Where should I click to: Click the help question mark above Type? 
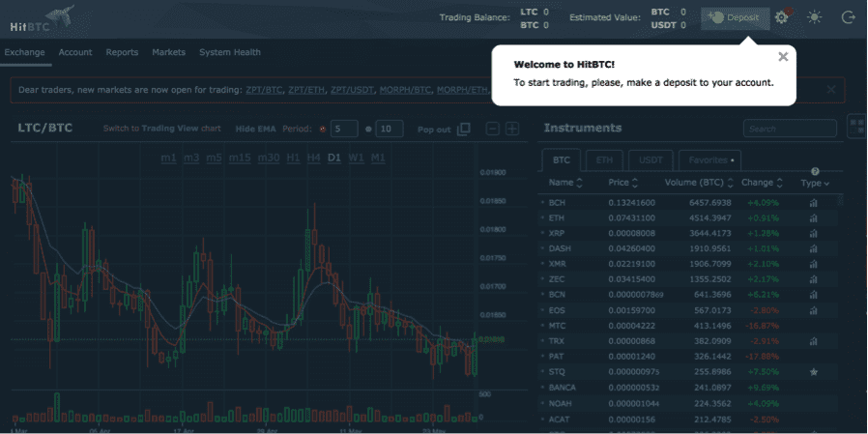815,172
